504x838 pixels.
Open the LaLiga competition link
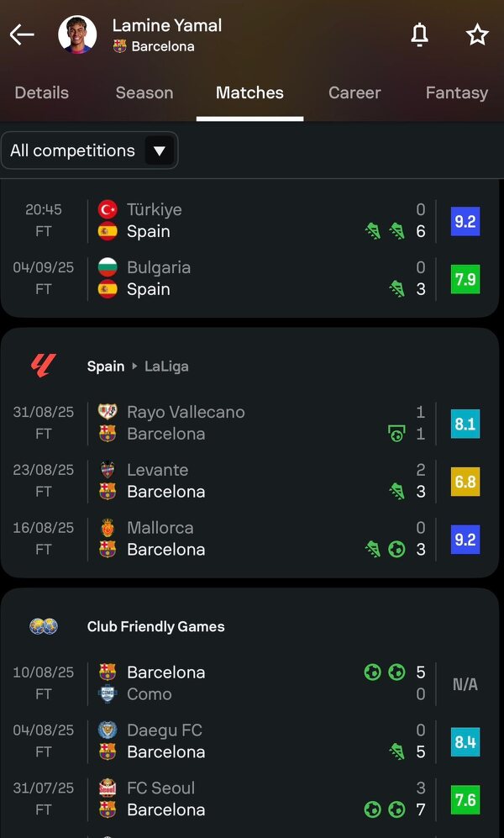point(166,366)
